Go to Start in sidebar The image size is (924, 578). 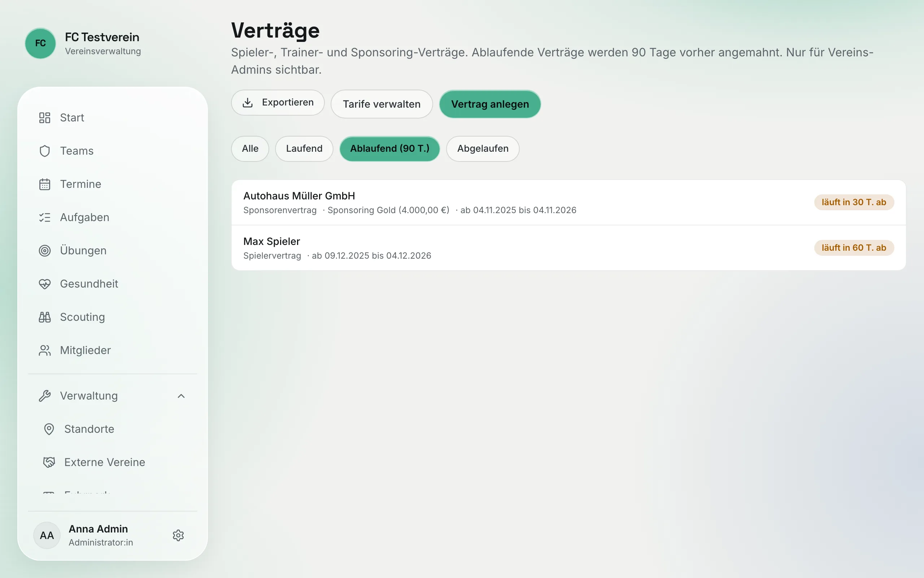(72, 118)
